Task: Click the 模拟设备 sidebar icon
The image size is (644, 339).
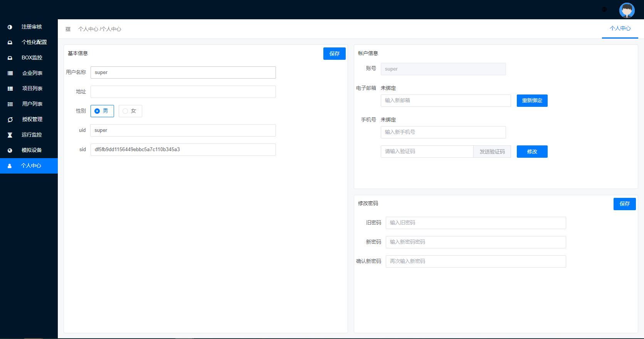Action: pyautogui.click(x=10, y=150)
